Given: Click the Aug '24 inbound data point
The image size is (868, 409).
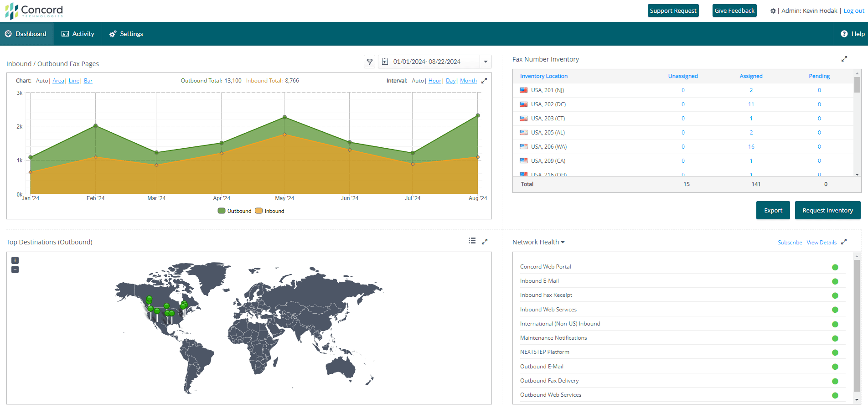Looking at the screenshot, I should tap(478, 157).
